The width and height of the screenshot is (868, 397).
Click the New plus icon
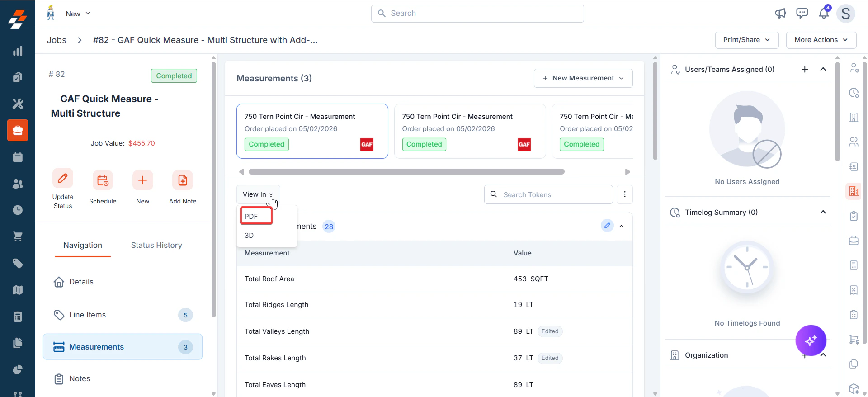point(142,180)
